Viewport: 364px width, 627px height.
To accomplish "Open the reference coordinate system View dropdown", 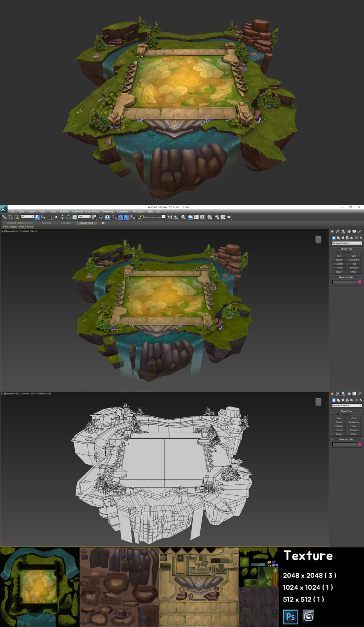I will [x=85, y=216].
